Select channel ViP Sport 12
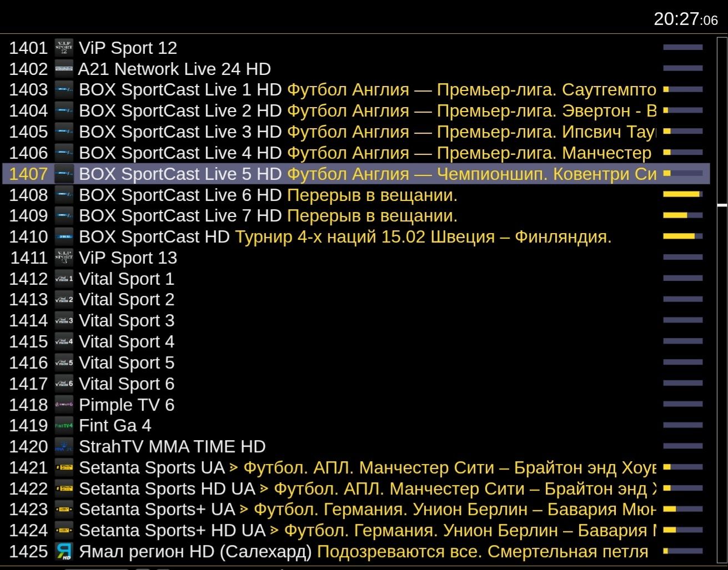 [356, 48]
